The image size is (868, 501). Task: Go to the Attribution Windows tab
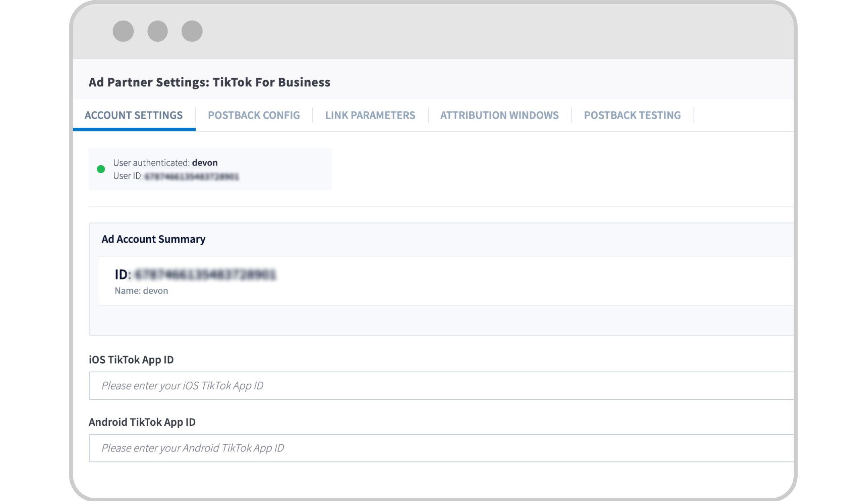click(499, 115)
